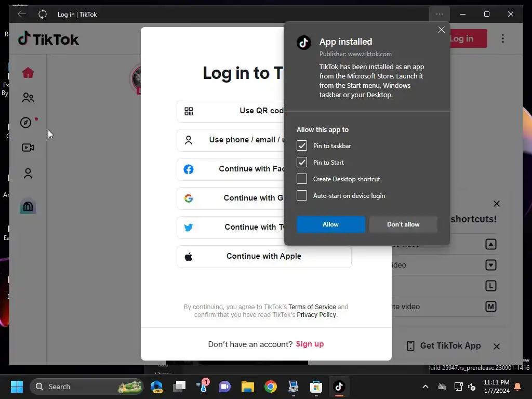The height and width of the screenshot is (399, 532).
Task: Open the Windows Start menu
Action: coord(17,387)
